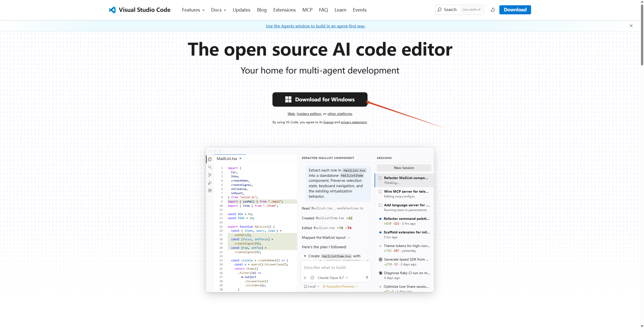Expand the Mapped the MailList layout step
The image size is (644, 328).
pyautogui.click(x=326, y=238)
